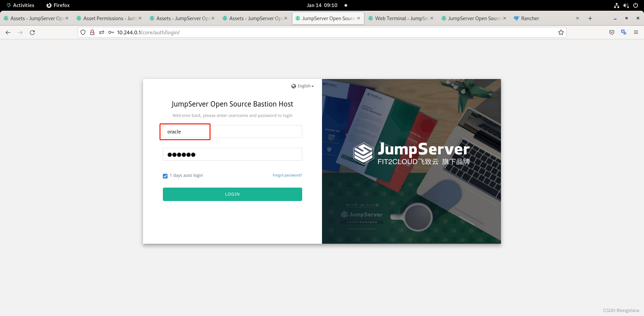Click the volume icon in top bar

click(626, 5)
